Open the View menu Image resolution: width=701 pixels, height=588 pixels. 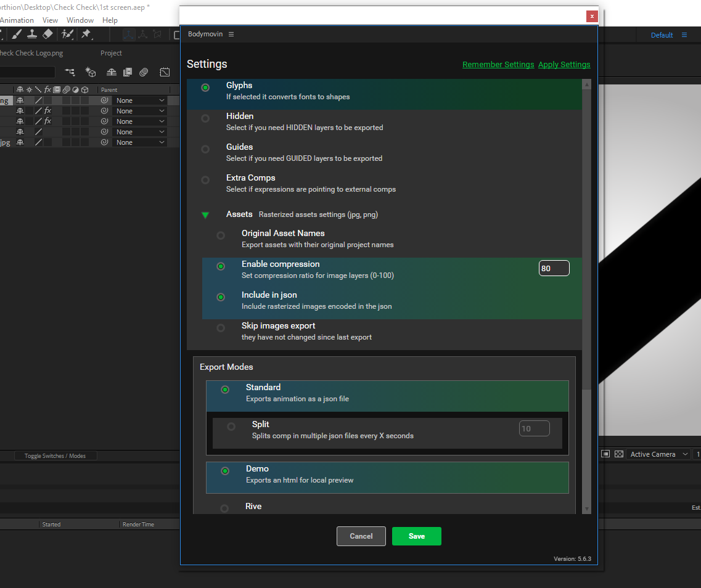pyautogui.click(x=50, y=20)
